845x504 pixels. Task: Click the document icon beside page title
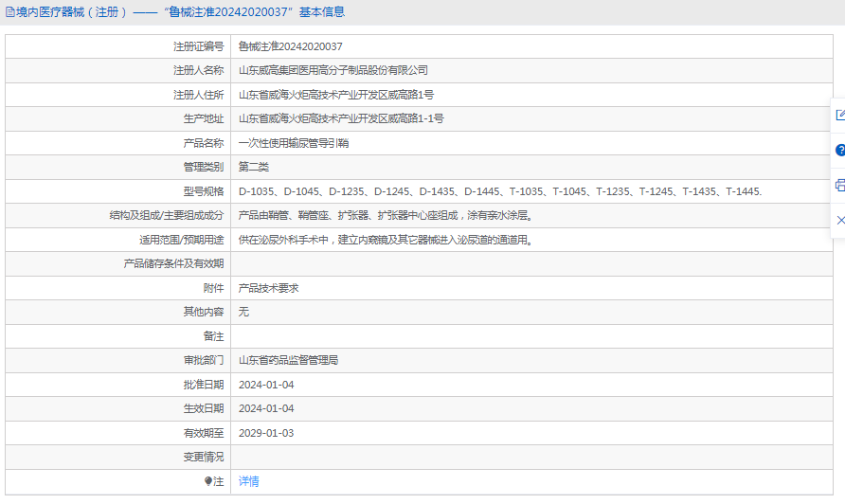point(9,12)
